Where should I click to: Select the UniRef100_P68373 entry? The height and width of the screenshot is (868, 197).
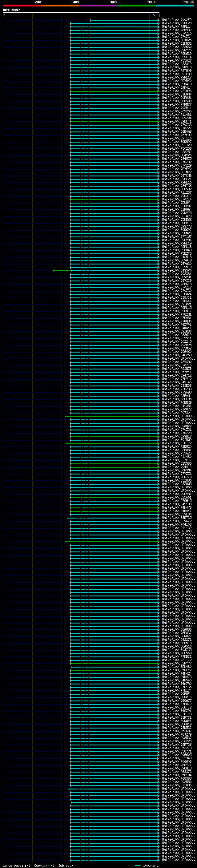click(x=176, y=772)
